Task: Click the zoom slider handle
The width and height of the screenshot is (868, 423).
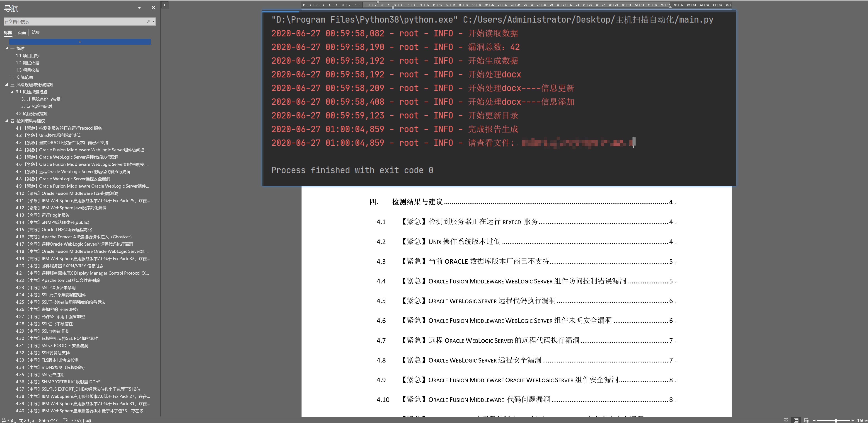Action: (x=836, y=420)
